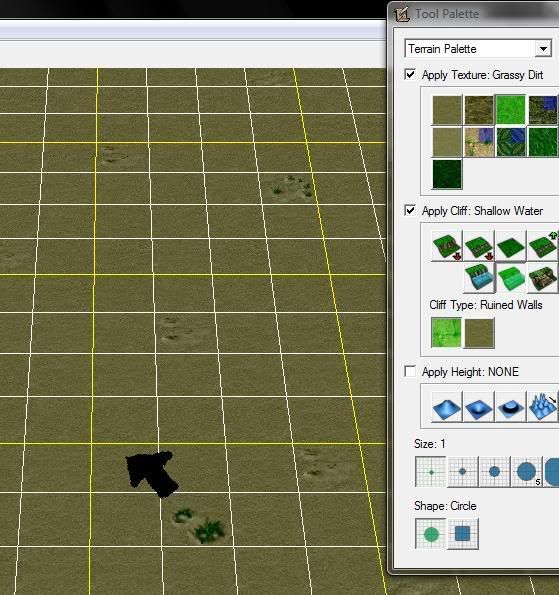Select the lower cliff by one tool

tap(479, 246)
